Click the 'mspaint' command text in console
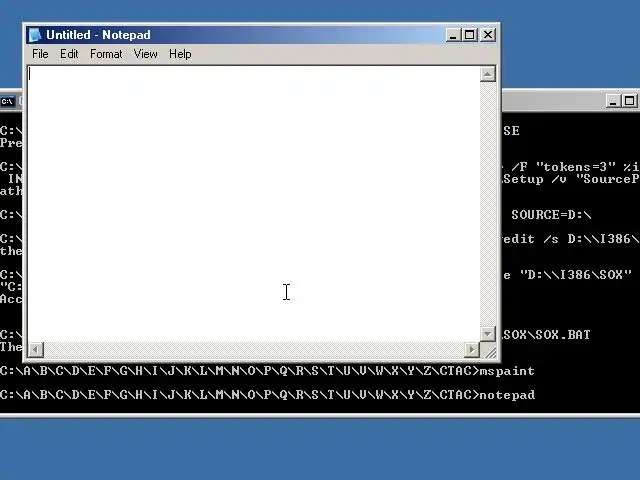 [507, 371]
